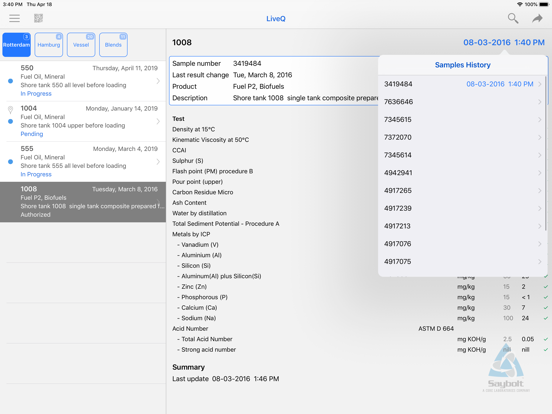Switch to the Blends tab
This screenshot has width=552, height=414.
113,45
